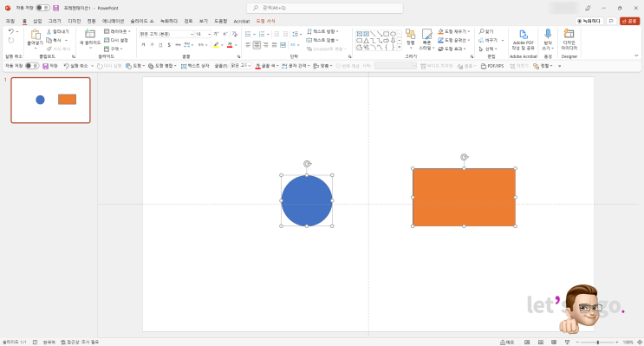This screenshot has height=346, width=644.
Task: Open the Shape Format tab
Action: (266, 21)
